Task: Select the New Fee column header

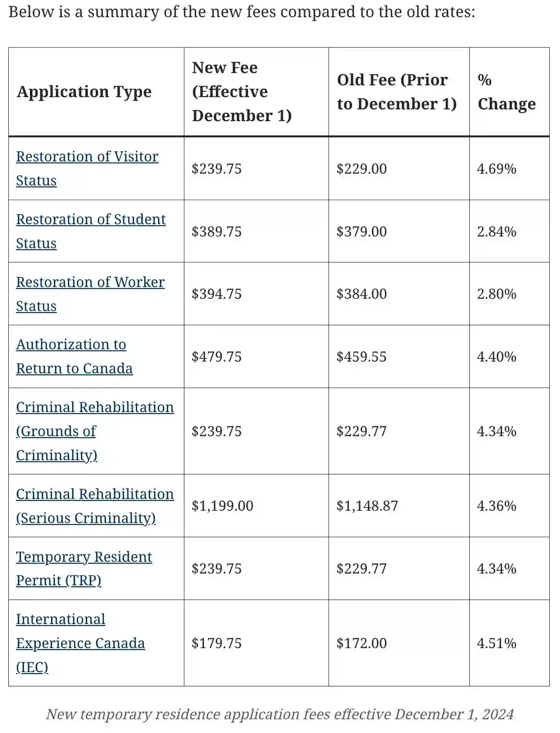Action: pyautogui.click(x=242, y=92)
